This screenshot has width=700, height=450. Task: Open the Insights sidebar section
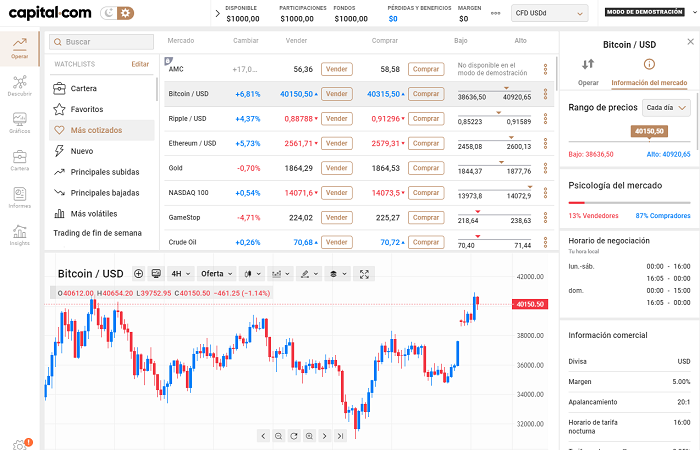[x=20, y=235]
